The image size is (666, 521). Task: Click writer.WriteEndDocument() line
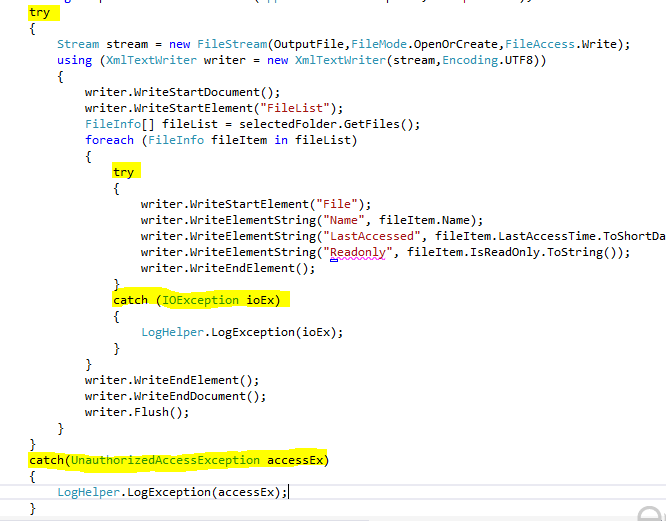[x=175, y=396]
